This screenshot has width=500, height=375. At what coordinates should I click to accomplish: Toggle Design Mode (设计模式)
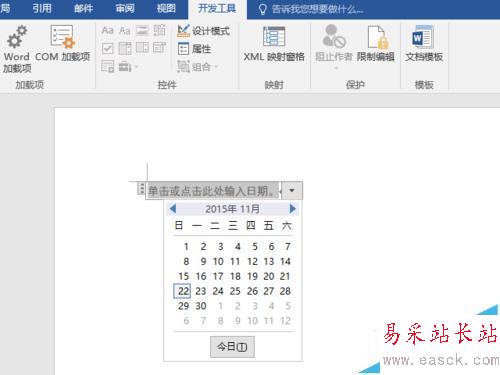[203, 31]
